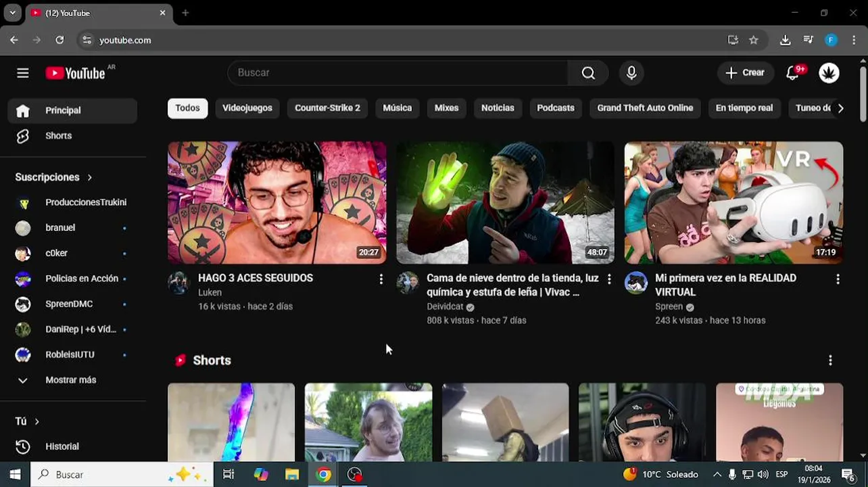Open the notifications bell
Image resolution: width=868 pixels, height=487 pixels.
click(793, 73)
